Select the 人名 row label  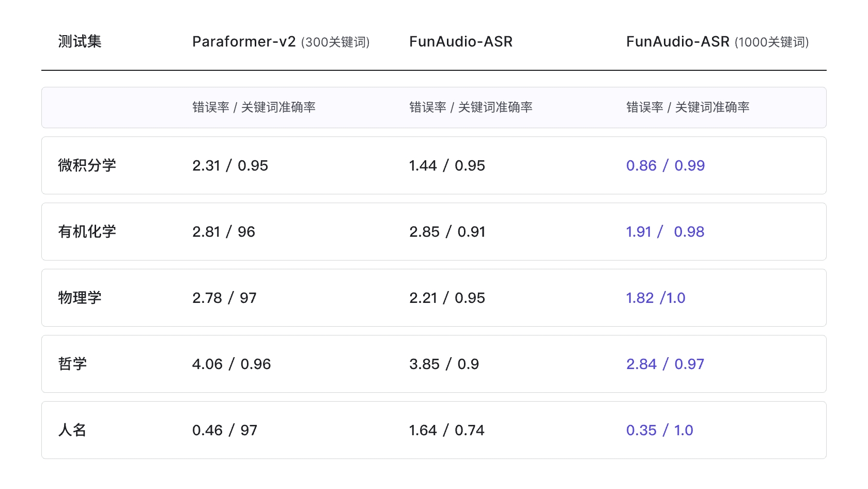[72, 430]
